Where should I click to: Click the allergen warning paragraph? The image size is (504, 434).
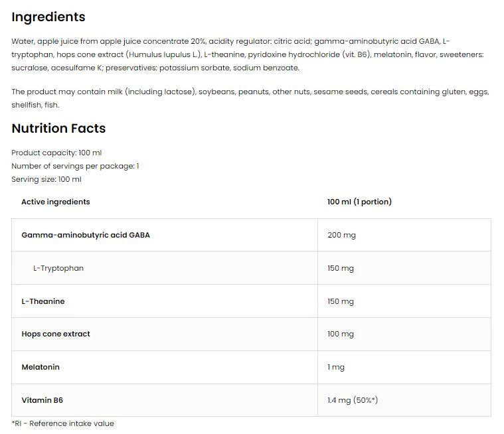pyautogui.click(x=250, y=98)
